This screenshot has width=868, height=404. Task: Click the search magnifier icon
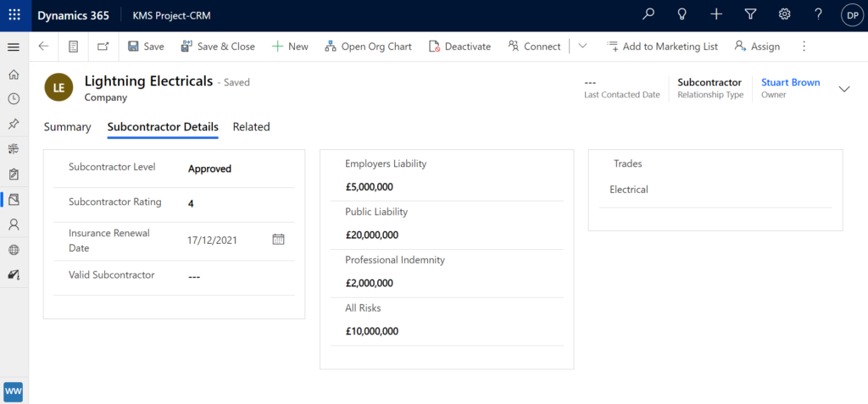648,15
